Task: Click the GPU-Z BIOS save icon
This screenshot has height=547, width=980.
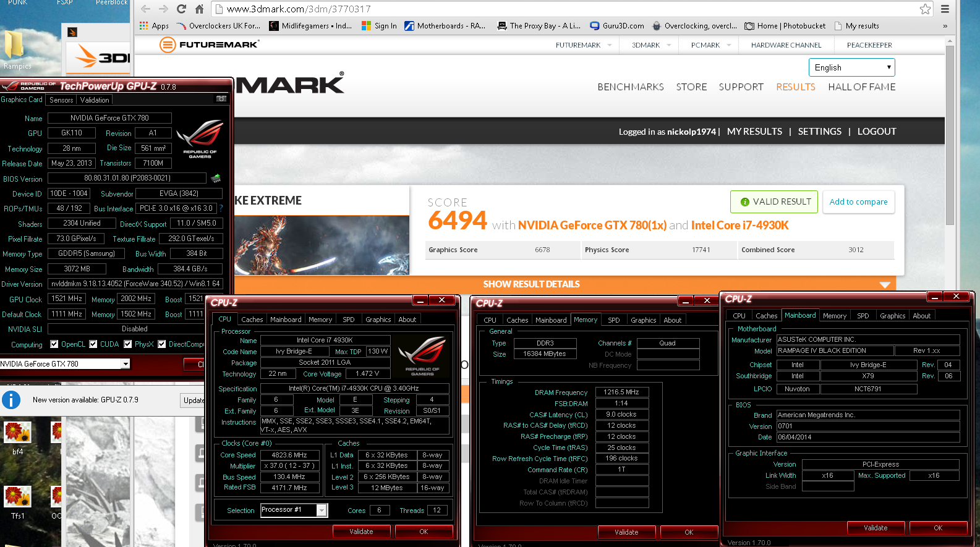Action: (216, 179)
